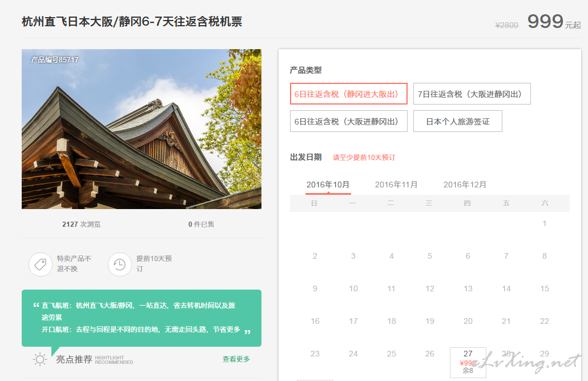Image resolution: width=588 pixels, height=381 pixels.
Task: Click the price tag no-refund icon
Action: [41, 264]
